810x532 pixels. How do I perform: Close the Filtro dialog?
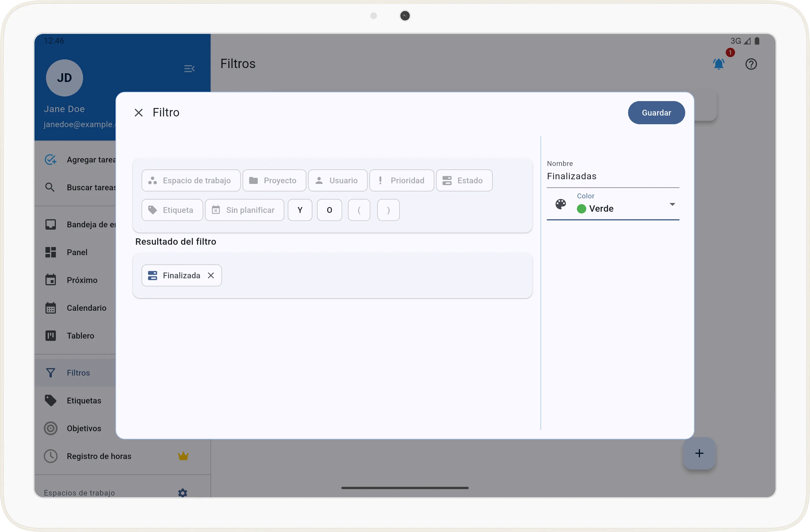pyautogui.click(x=138, y=113)
